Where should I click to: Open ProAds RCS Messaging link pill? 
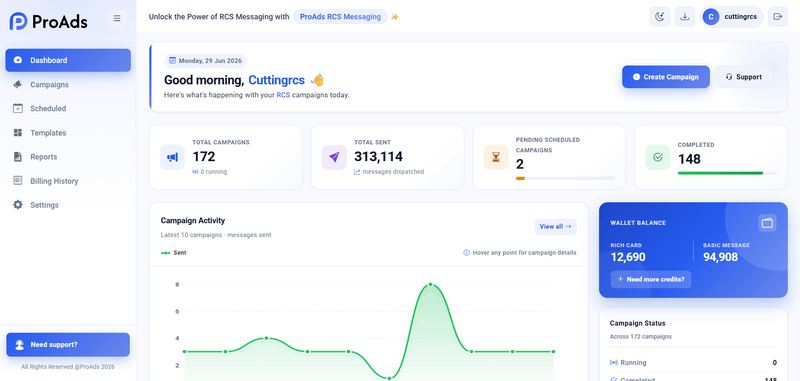[x=340, y=17]
